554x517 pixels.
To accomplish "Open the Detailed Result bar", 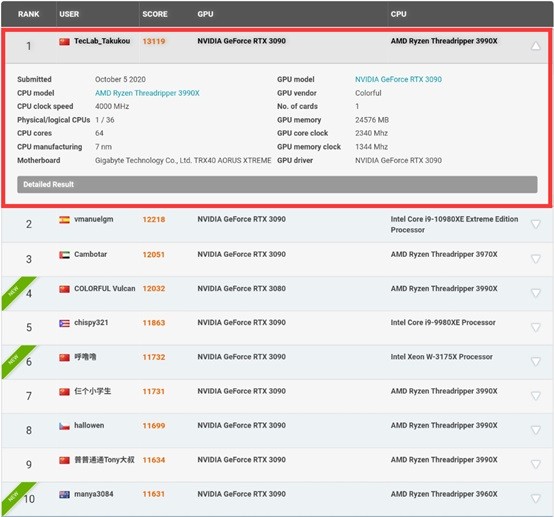I will tap(277, 184).
